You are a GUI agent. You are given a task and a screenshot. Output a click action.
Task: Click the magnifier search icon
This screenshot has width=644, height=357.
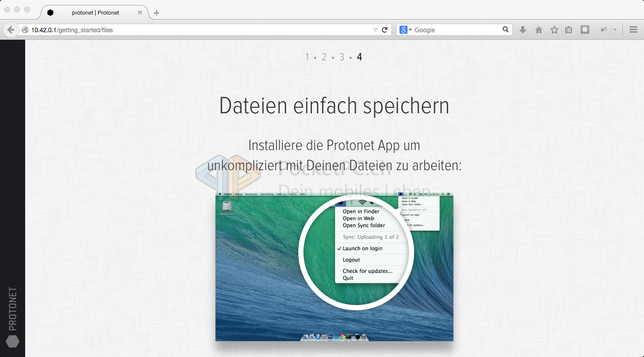coord(506,30)
